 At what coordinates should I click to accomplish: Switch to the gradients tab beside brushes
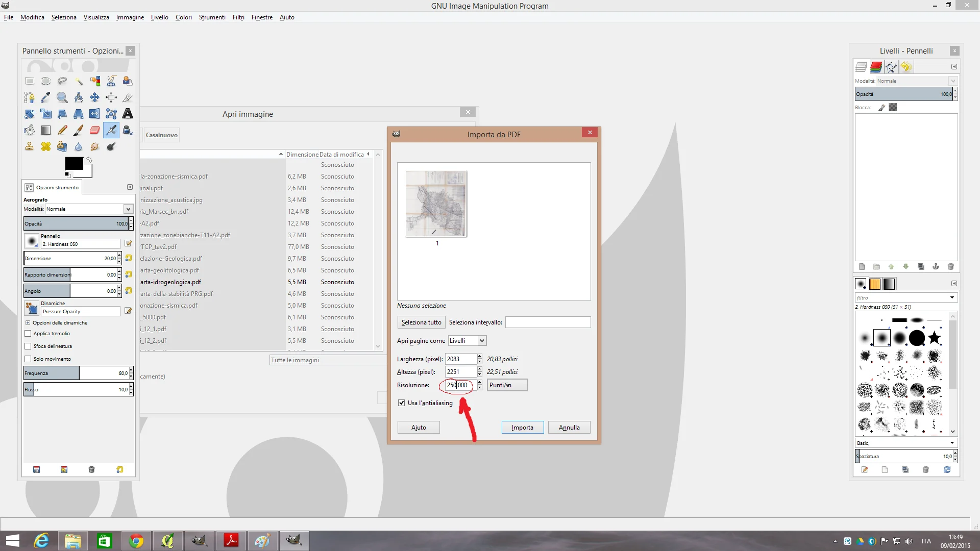(889, 284)
